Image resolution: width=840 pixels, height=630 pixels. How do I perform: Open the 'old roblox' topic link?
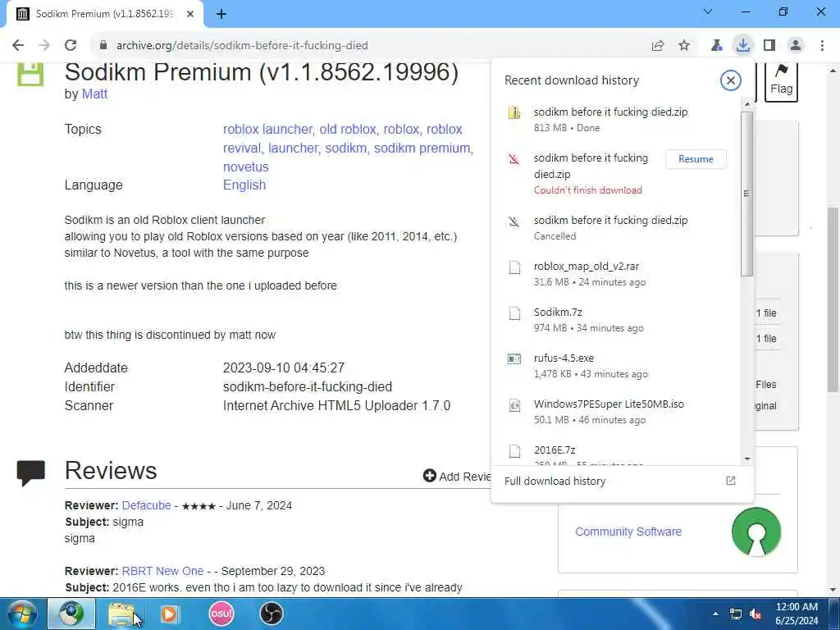[348, 129]
